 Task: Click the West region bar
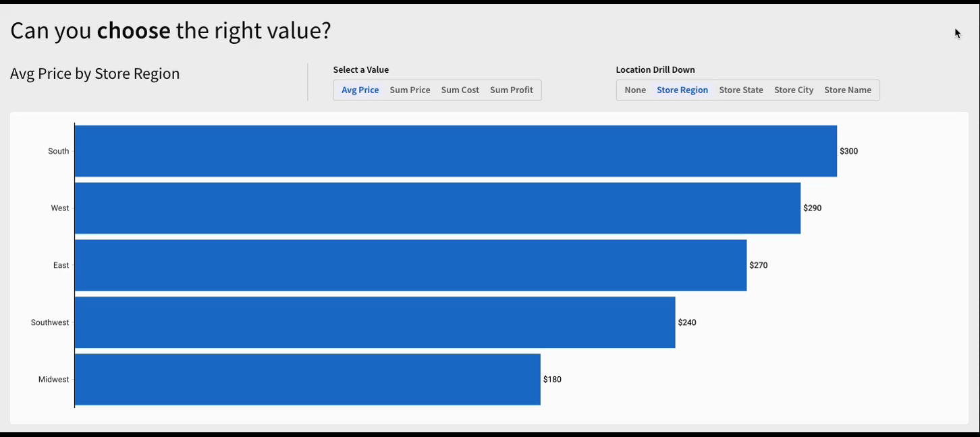tap(437, 208)
